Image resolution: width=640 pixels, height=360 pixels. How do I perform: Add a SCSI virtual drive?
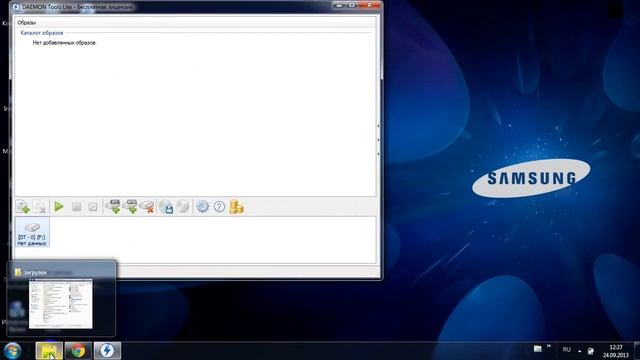pyautogui.click(x=130, y=207)
